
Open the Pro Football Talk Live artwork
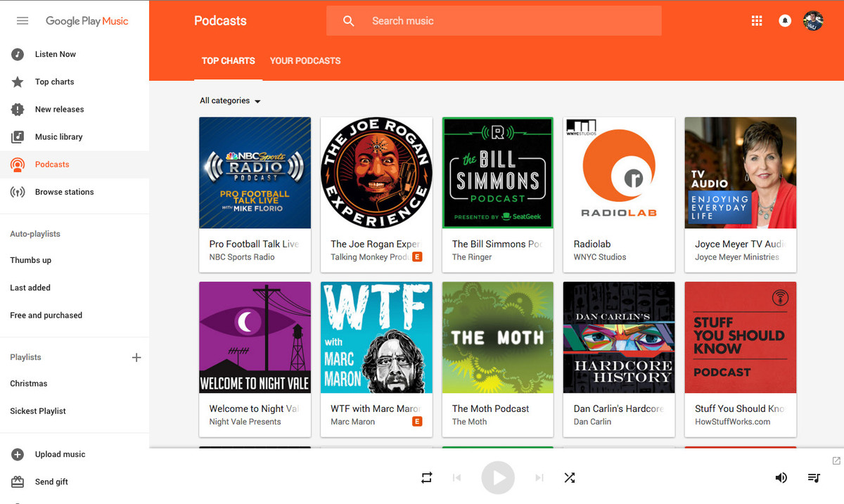255,173
